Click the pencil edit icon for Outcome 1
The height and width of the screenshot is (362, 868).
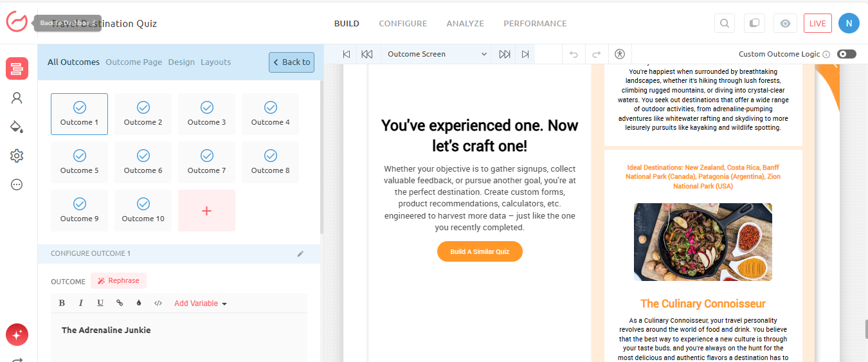pyautogui.click(x=300, y=254)
